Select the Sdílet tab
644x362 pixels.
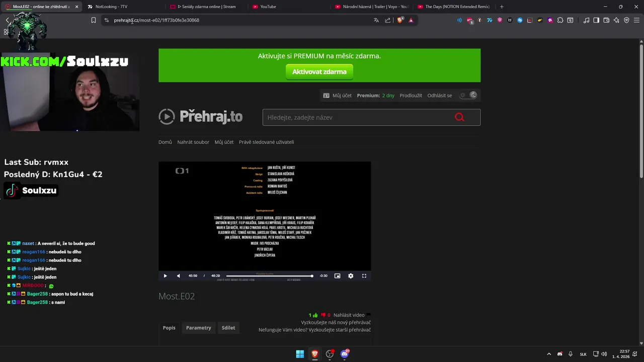point(228,328)
